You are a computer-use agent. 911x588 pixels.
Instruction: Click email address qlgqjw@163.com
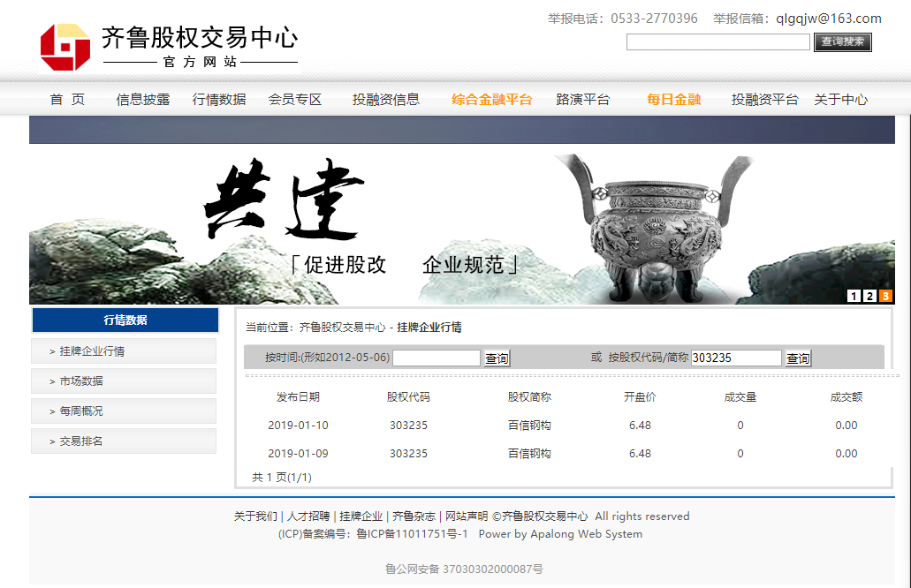coord(829,19)
